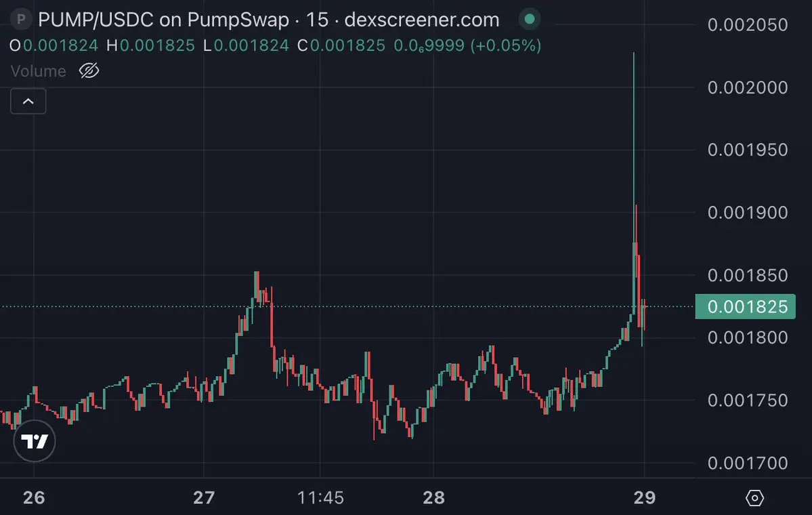Image resolution: width=812 pixels, height=515 pixels.
Task: Click the high value H0.001825
Action: [x=150, y=45]
